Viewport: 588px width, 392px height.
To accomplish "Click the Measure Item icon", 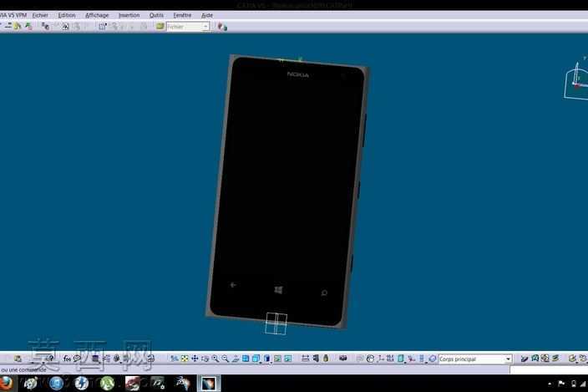I will [x=316, y=359].
